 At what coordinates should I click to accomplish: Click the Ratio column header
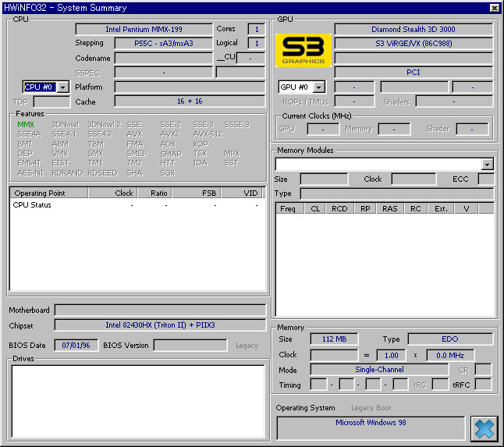(x=154, y=193)
